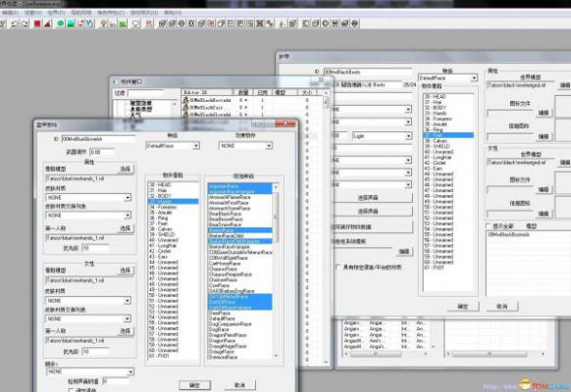Toggle the 具有特定语言/平台的材质 checkbox

338,268
